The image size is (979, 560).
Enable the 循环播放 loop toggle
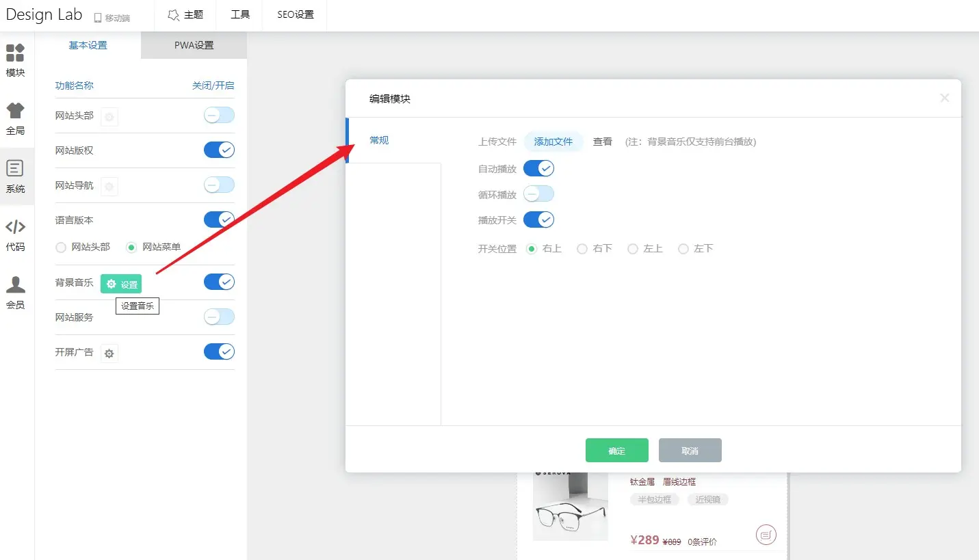coord(538,194)
